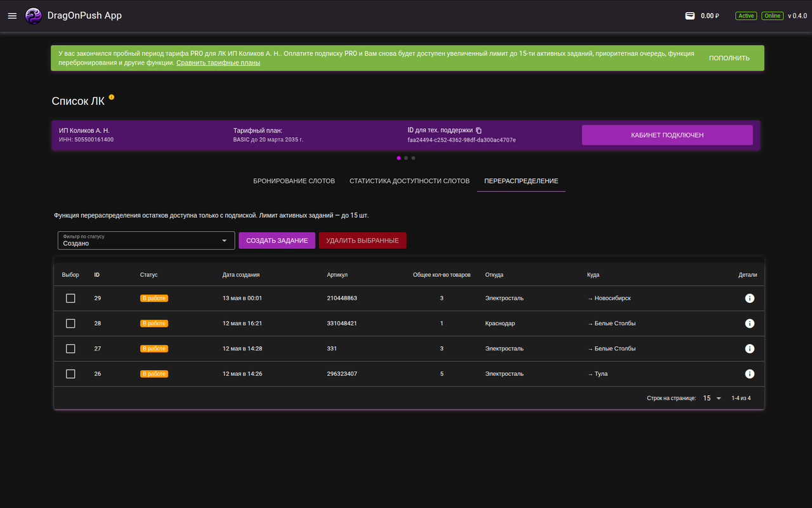Viewport: 812px width, 508px height.
Task: Tick the checkbox for task 28
Action: tap(70, 323)
